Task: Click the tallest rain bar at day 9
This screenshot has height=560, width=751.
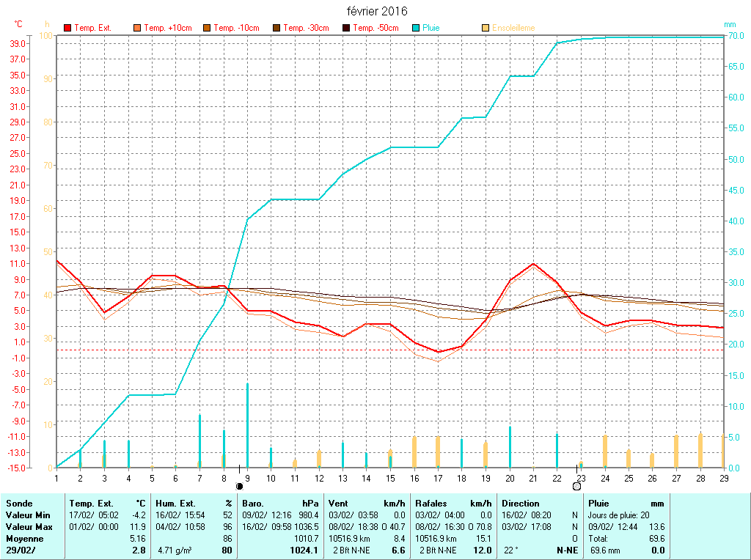Action: pyautogui.click(x=247, y=425)
